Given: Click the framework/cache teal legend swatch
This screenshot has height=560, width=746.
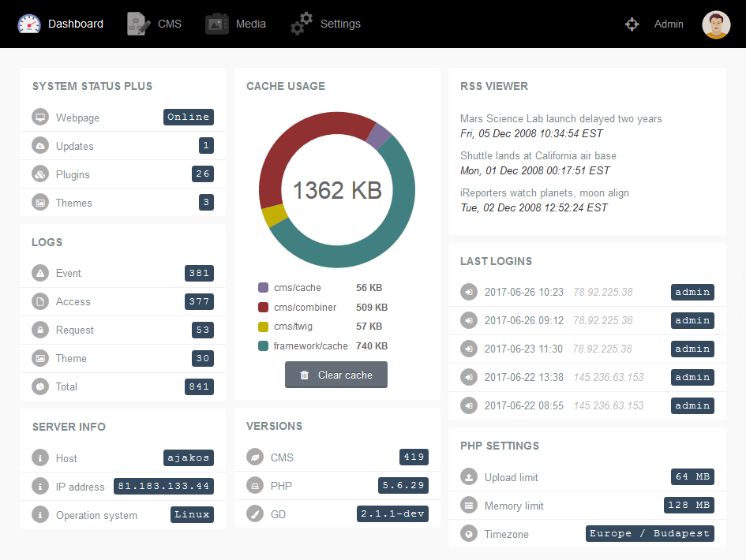Looking at the screenshot, I should 263,345.
